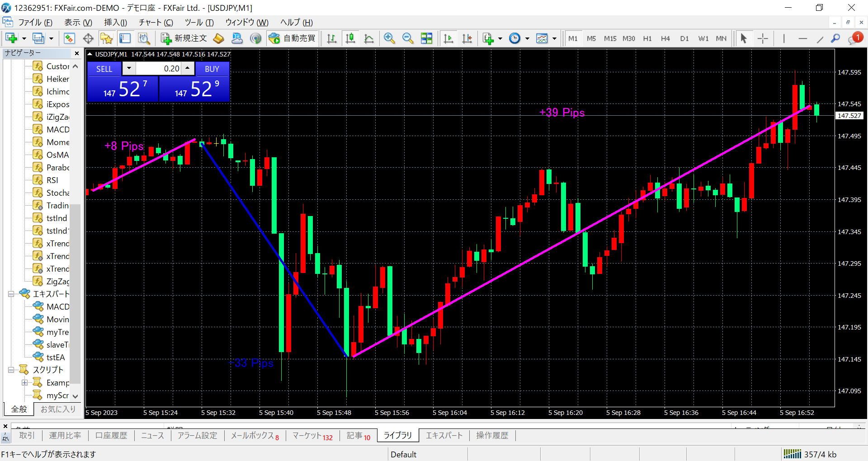Open the chat notification icon
Image resolution: width=868 pixels, height=461 pixels.
click(x=855, y=38)
